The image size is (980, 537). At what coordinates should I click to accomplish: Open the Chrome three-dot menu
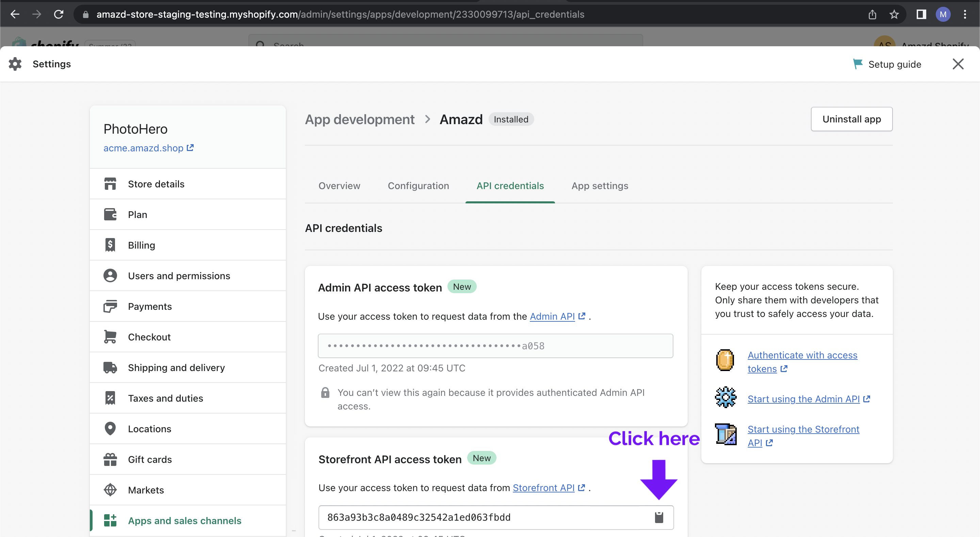965,14
